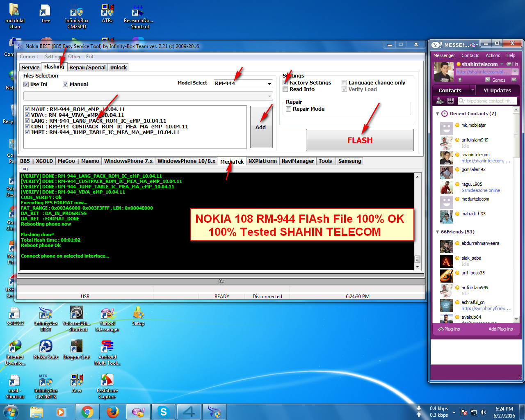Click the Games button in Messenger

click(495, 80)
